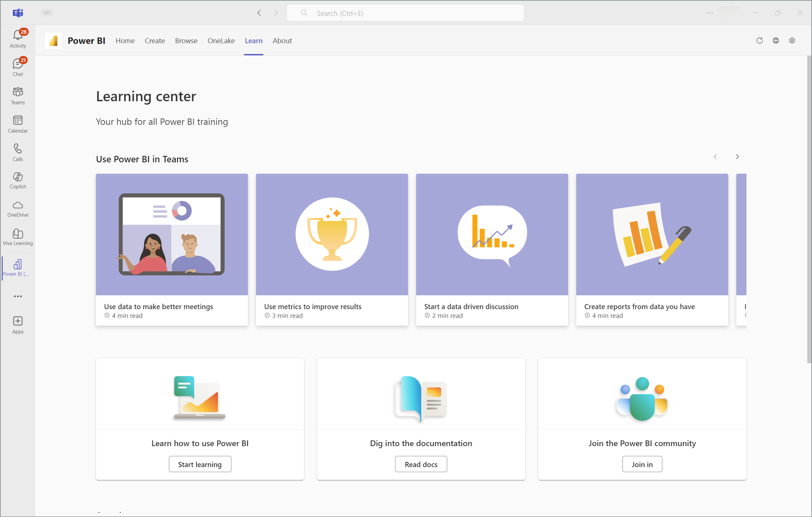The height and width of the screenshot is (517, 812).
Task: Open OneDrive from the left rail
Action: 18,209
